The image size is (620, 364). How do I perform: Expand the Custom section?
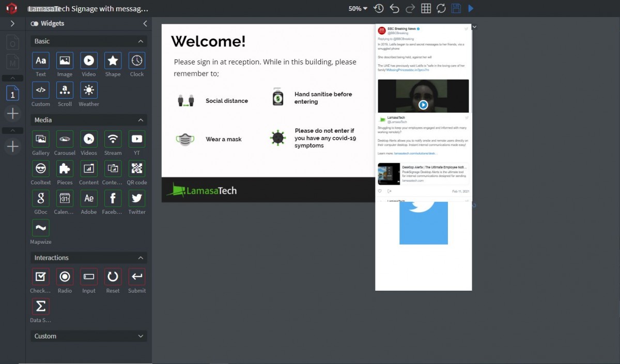click(141, 336)
